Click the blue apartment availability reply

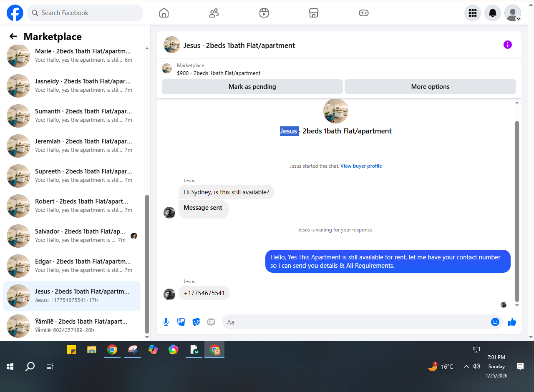tap(388, 261)
